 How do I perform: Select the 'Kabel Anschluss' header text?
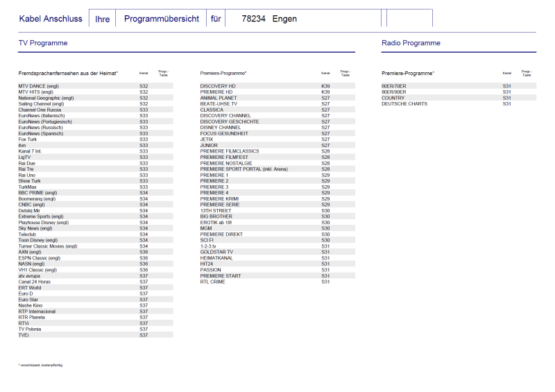coord(51,19)
